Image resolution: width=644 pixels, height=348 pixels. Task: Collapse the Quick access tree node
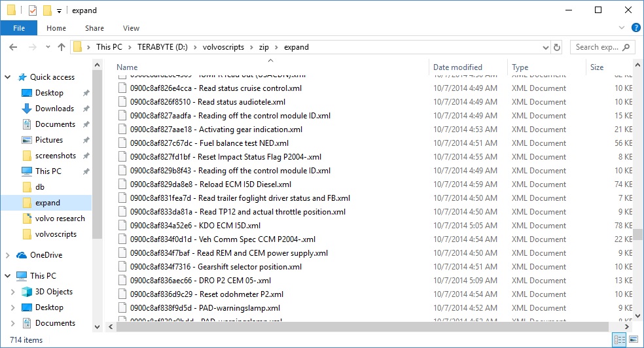point(8,77)
